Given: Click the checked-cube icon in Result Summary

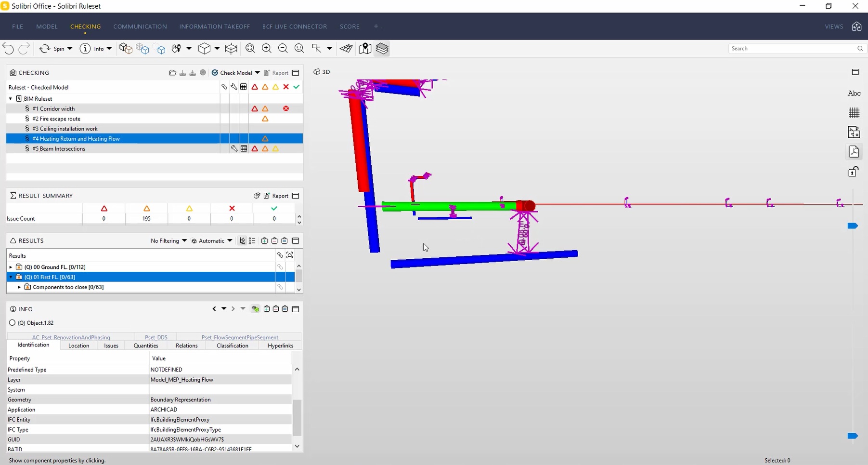Looking at the screenshot, I should tap(257, 196).
